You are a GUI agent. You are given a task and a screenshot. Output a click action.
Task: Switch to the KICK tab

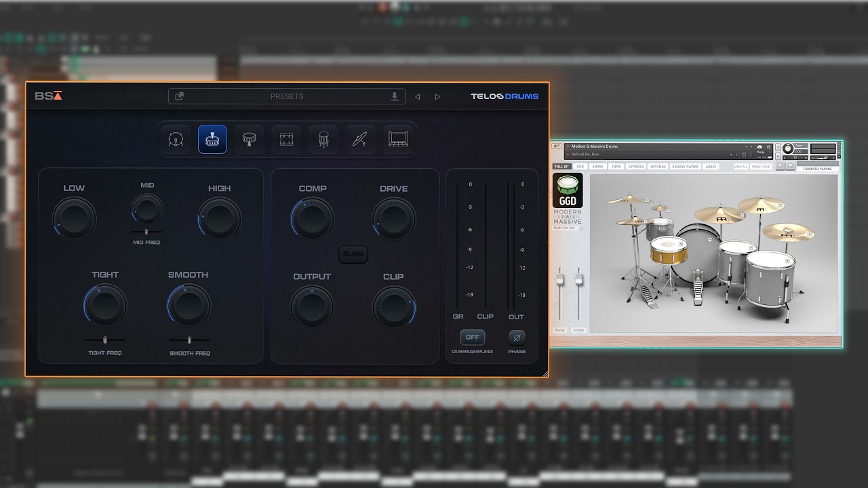coord(580,167)
